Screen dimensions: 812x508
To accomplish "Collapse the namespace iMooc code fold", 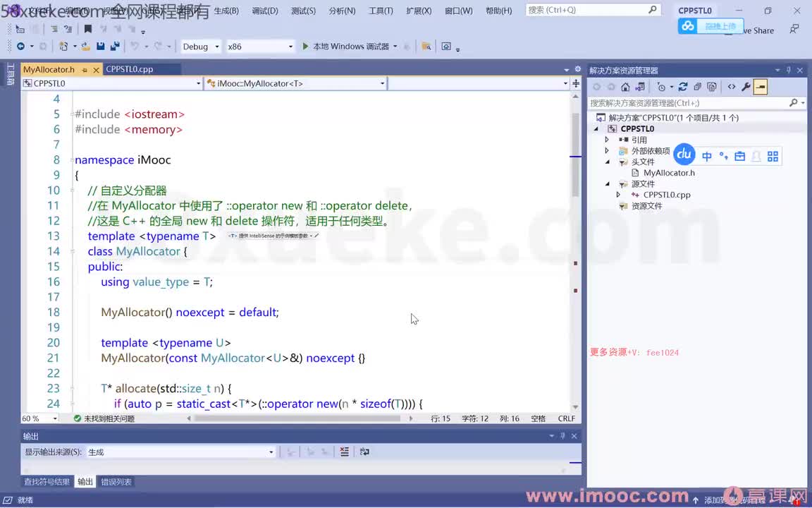I will point(72,159).
